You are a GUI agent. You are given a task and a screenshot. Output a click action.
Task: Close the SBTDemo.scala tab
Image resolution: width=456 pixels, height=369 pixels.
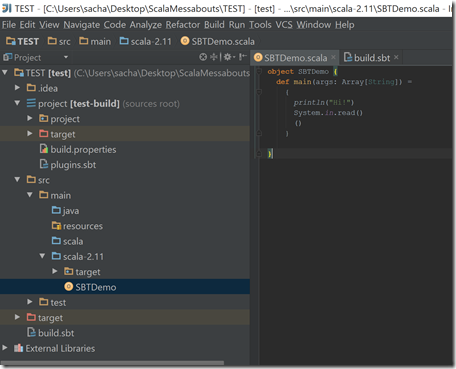tap(333, 57)
